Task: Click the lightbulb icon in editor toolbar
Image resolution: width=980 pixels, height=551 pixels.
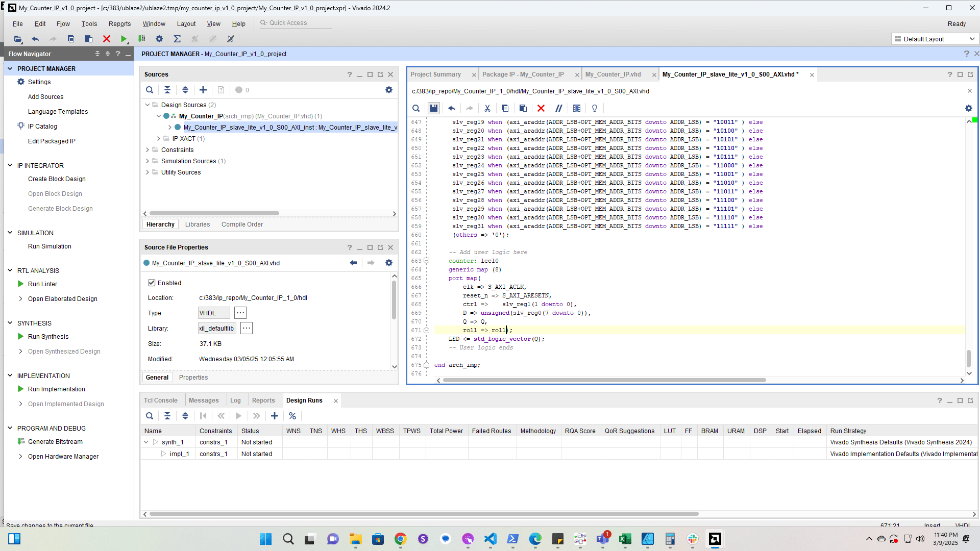Action: tap(595, 108)
